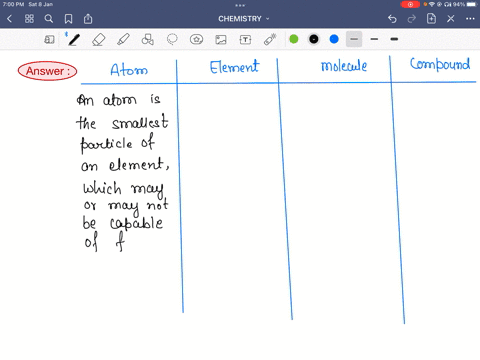Open the Elements sticker tool
480x360 pixels.
coord(196,40)
